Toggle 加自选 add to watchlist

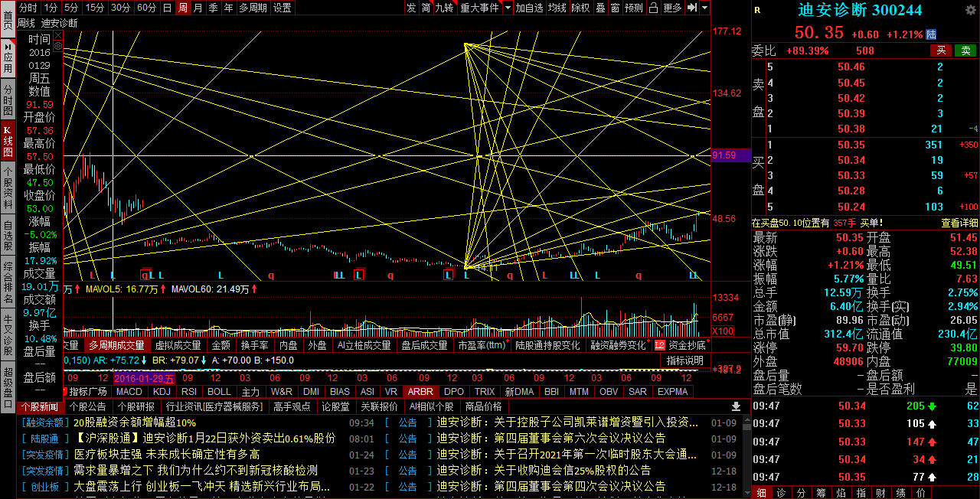(529, 8)
